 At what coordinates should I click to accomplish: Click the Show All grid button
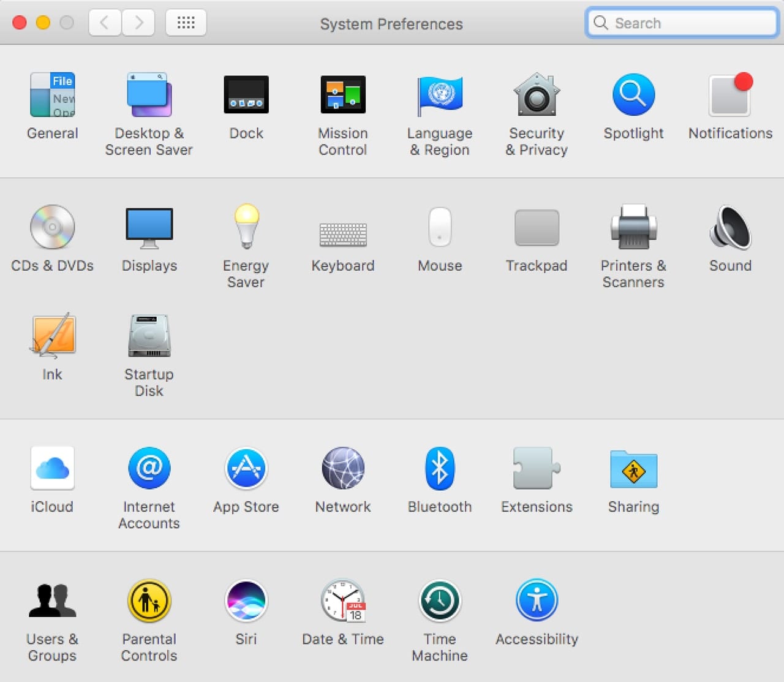tap(186, 23)
